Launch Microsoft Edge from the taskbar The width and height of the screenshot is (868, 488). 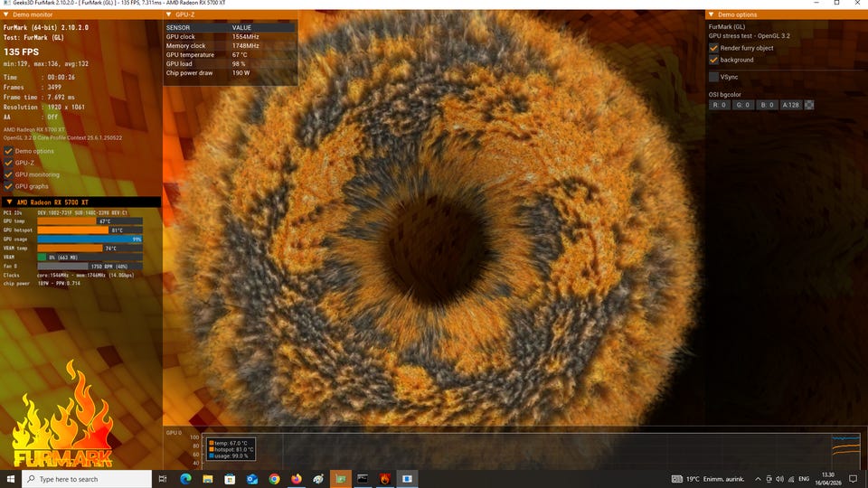pos(185,479)
